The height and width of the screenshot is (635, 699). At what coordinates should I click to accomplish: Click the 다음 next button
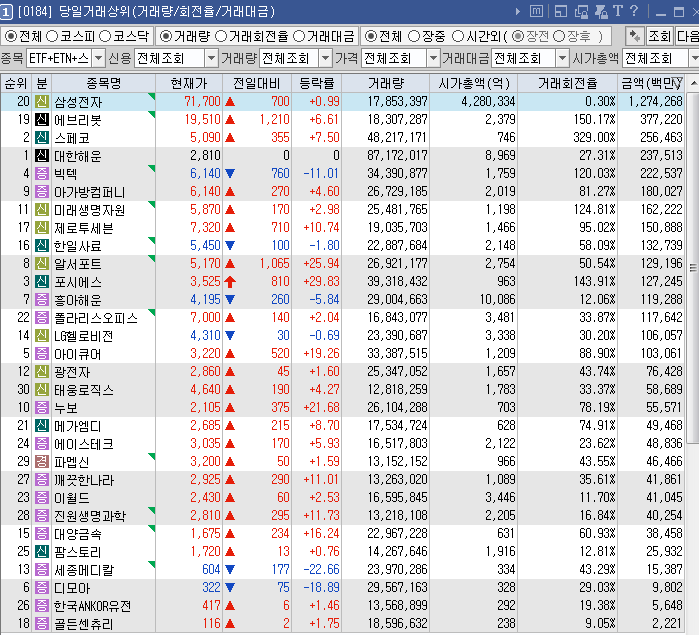click(x=687, y=36)
